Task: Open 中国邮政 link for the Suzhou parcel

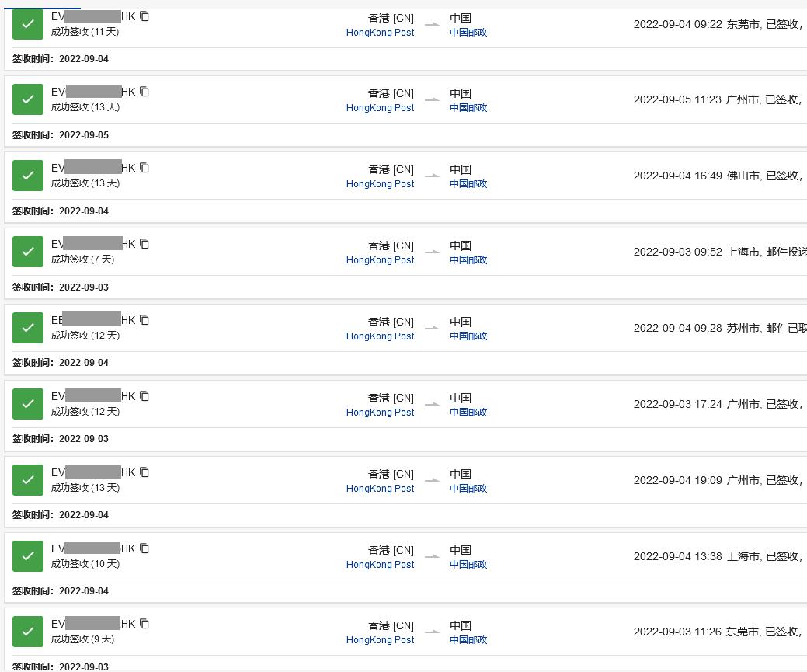Action: pos(468,336)
